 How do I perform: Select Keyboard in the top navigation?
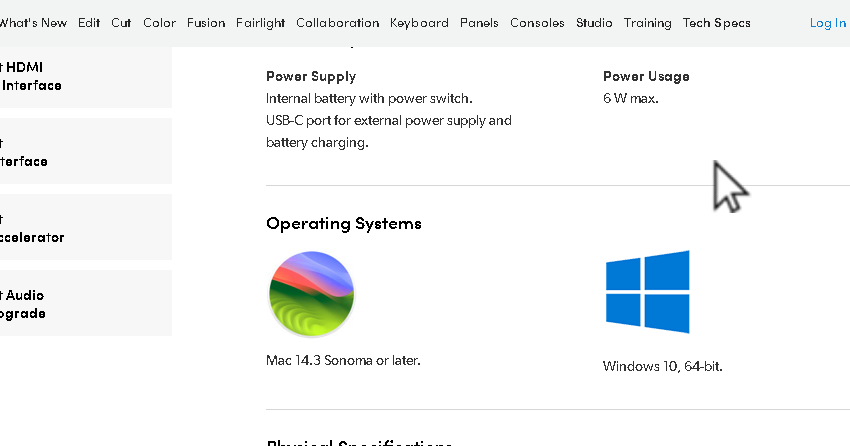click(x=419, y=23)
